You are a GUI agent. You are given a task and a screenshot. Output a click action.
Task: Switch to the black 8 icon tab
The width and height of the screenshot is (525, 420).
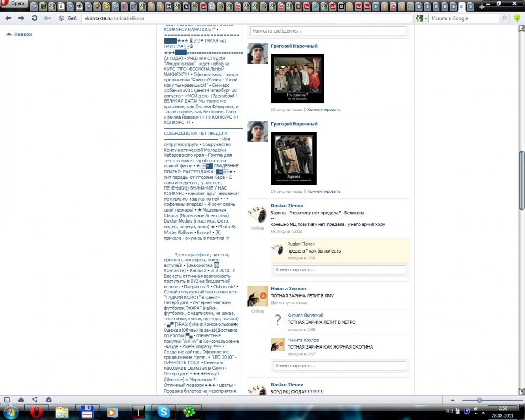pyautogui.click(x=341, y=6)
